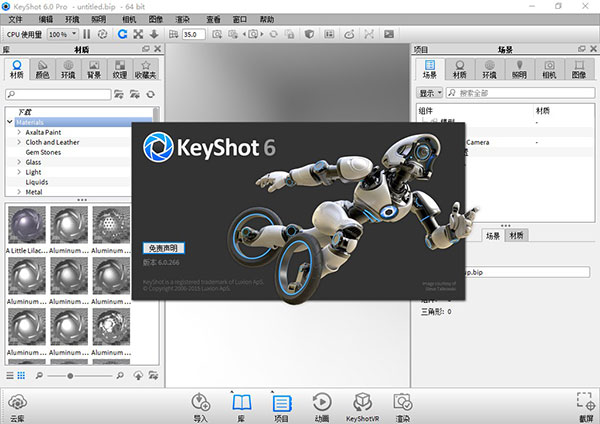The height and width of the screenshot is (424, 600).
Task: Toggle the Project (项目) bottom icon
Action: tap(282, 408)
